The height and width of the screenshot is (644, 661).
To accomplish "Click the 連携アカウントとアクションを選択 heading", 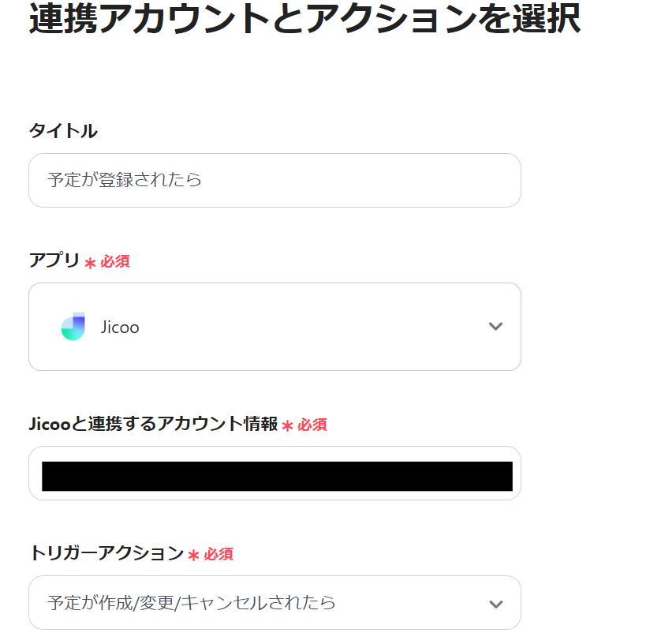I will point(304,20).
